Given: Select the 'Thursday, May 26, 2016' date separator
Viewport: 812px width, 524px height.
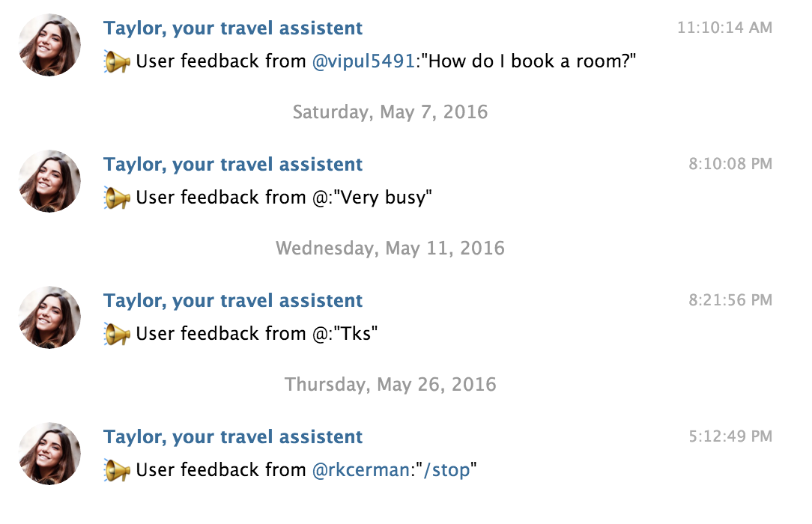Looking at the screenshot, I should (x=391, y=385).
